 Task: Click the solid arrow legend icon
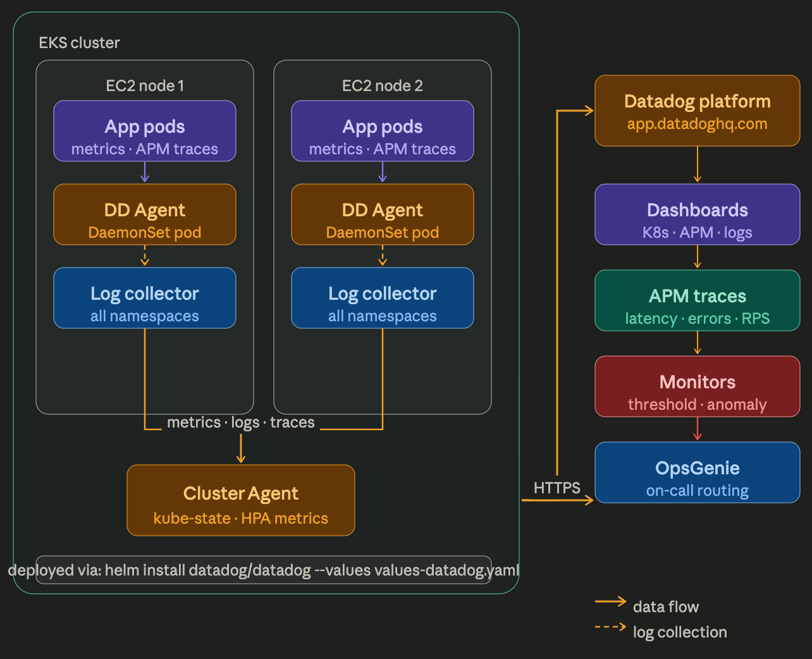point(610,601)
